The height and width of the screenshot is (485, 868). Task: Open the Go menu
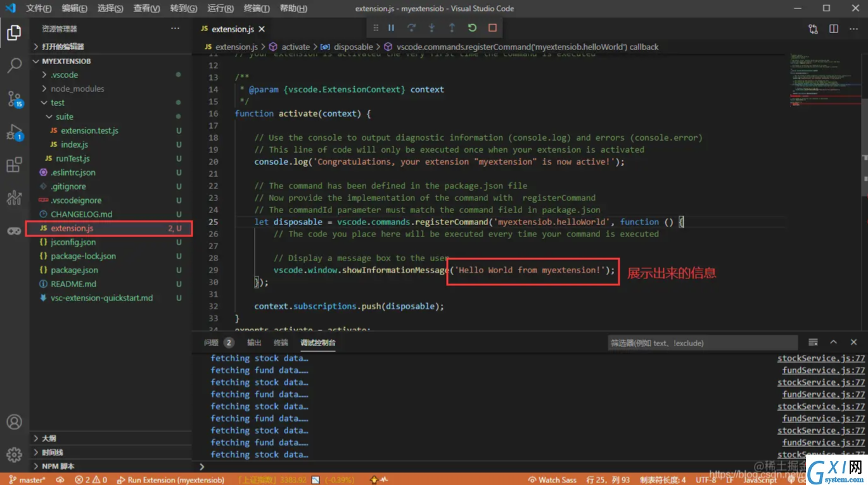click(183, 8)
